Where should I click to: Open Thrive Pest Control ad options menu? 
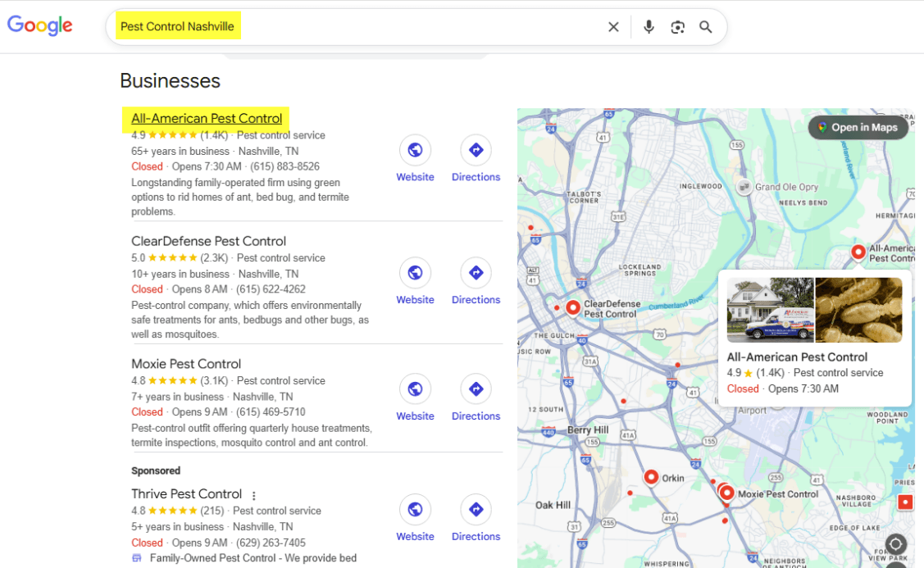click(x=254, y=496)
